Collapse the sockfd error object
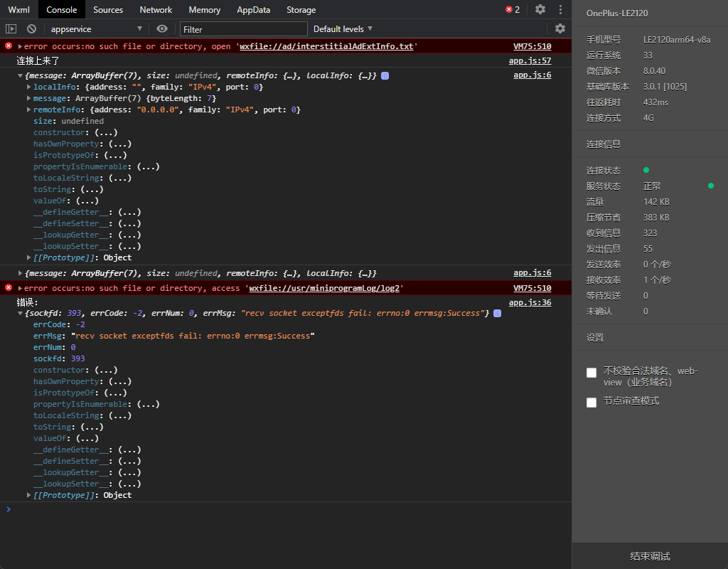Screen dimensions: 728x569 [20, 314]
